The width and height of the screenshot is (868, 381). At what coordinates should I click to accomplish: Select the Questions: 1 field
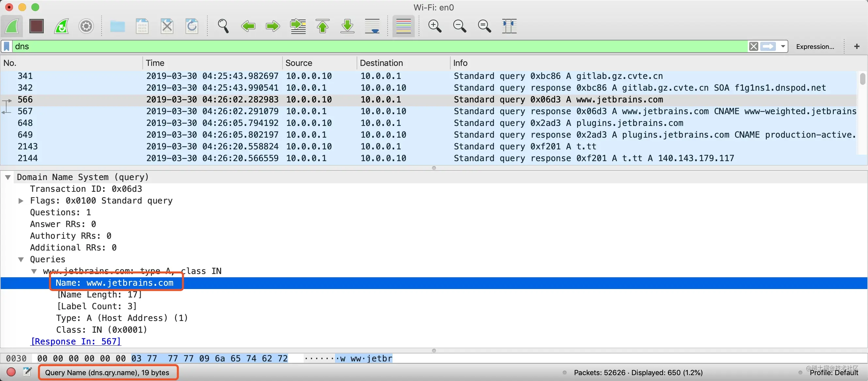pyautogui.click(x=60, y=213)
